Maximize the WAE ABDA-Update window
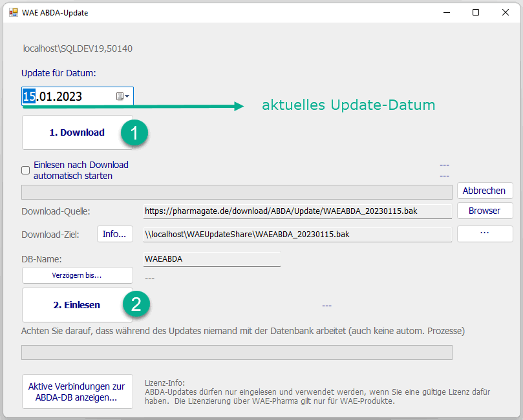Image resolution: width=523 pixels, height=420 pixels. point(476,13)
